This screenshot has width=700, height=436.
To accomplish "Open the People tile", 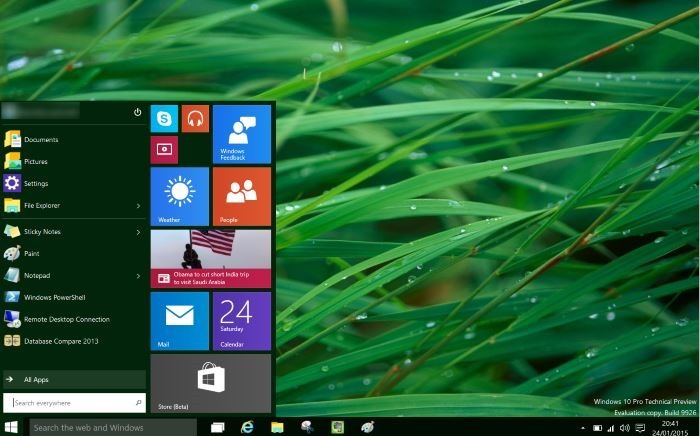I will (x=241, y=196).
